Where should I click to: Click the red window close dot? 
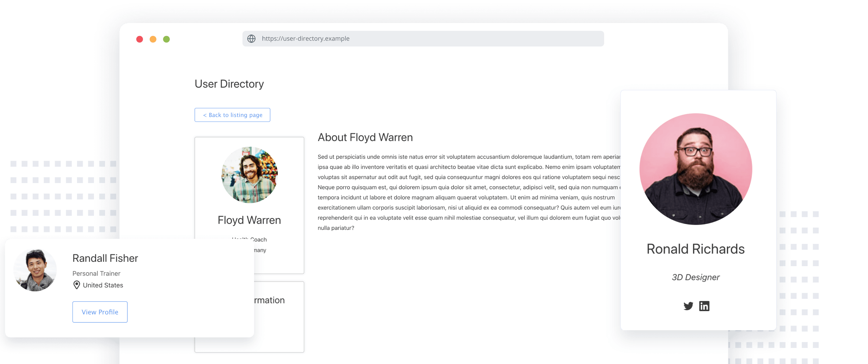point(140,39)
